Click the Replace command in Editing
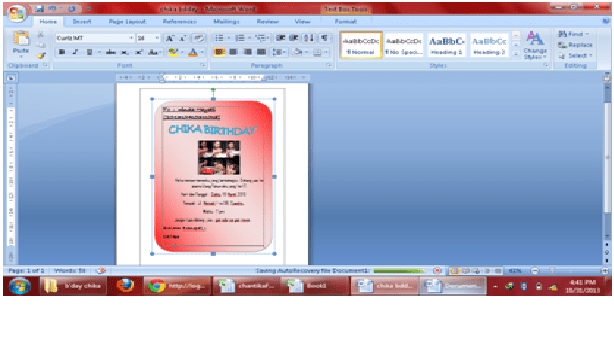Image resolution: width=614 pixels, height=360 pixels. (575, 45)
